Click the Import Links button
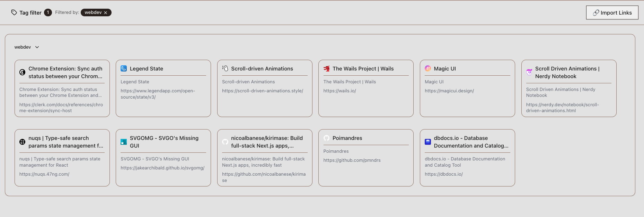 [x=612, y=12]
